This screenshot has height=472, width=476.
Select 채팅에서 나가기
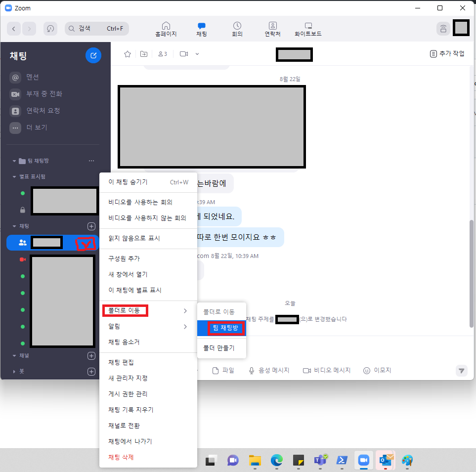point(148,441)
